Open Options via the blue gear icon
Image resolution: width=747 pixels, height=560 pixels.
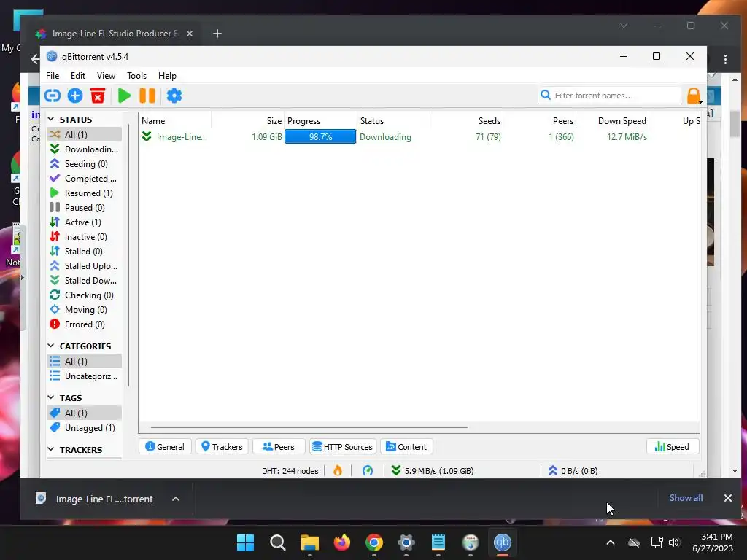(174, 96)
